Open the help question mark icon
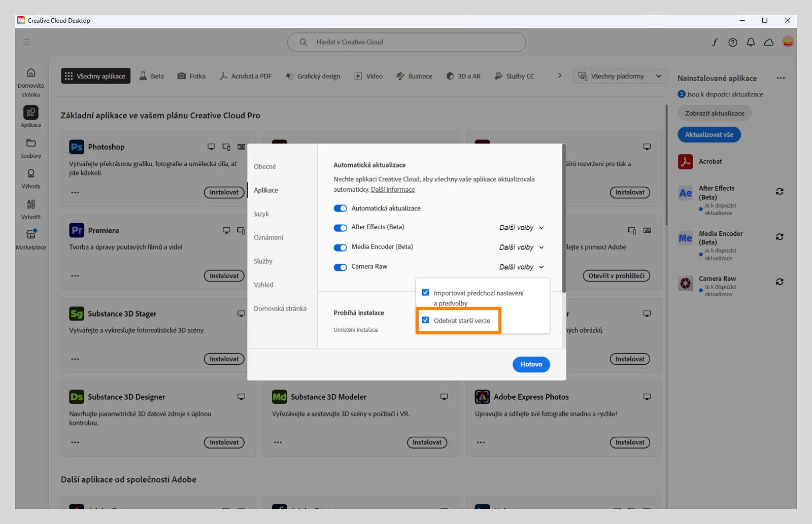 733,42
